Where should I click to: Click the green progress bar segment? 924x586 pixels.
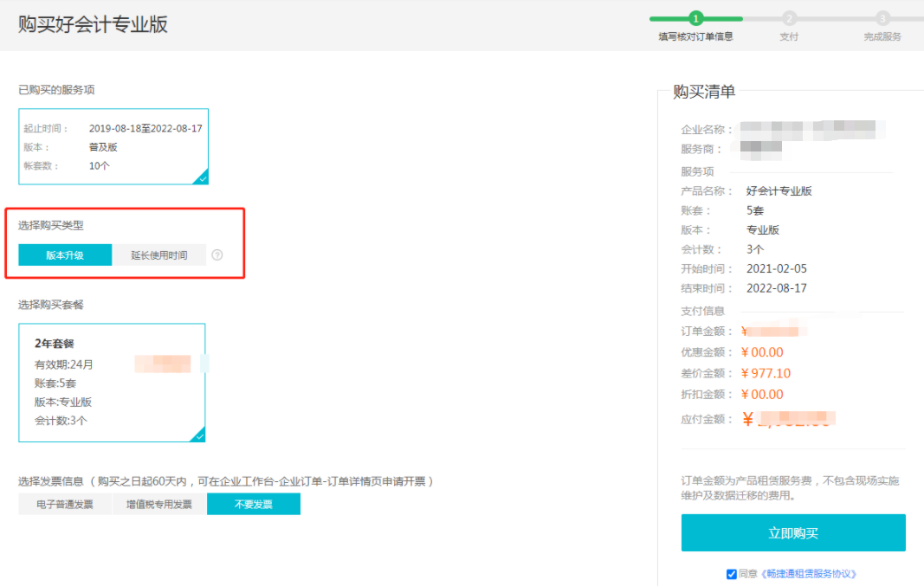pos(671,18)
